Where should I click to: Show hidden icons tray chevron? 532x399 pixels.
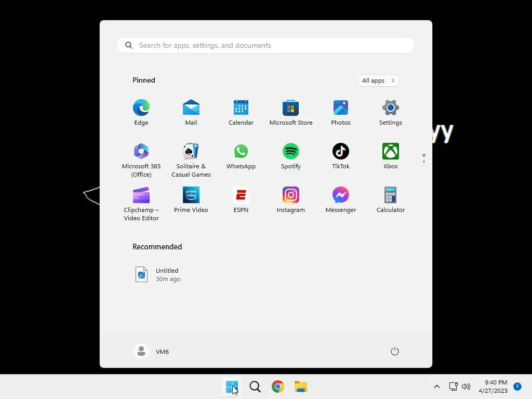[x=437, y=387]
